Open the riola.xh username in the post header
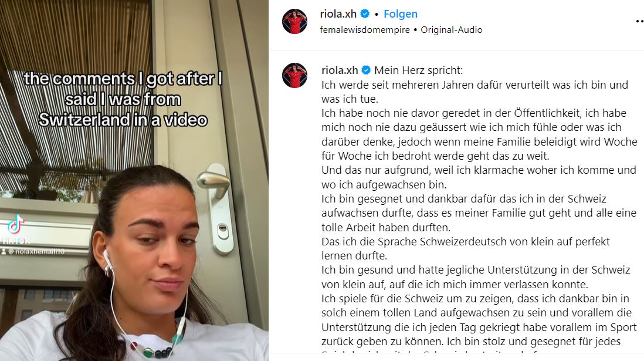 click(338, 14)
